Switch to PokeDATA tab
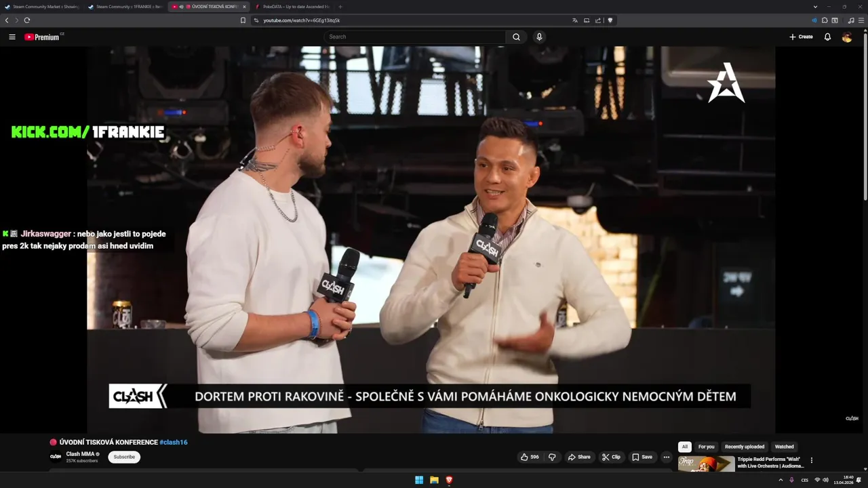The width and height of the screenshot is (868, 488). point(292,7)
